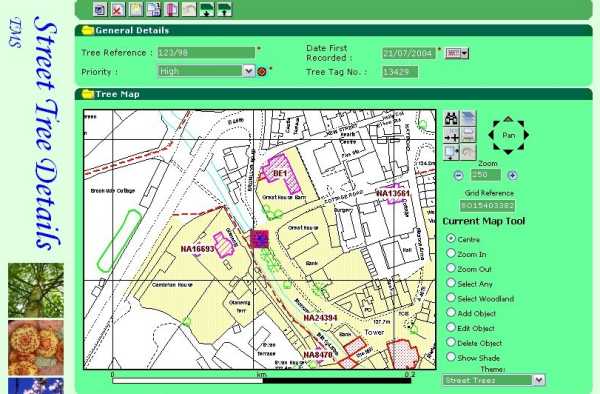Pan the map diagonally up-left
Screen dimensions: 600x394
pos(496,124)
